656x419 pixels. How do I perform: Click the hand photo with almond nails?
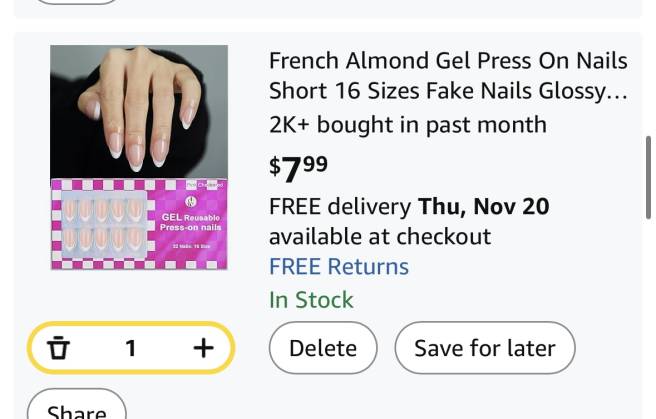point(139,112)
